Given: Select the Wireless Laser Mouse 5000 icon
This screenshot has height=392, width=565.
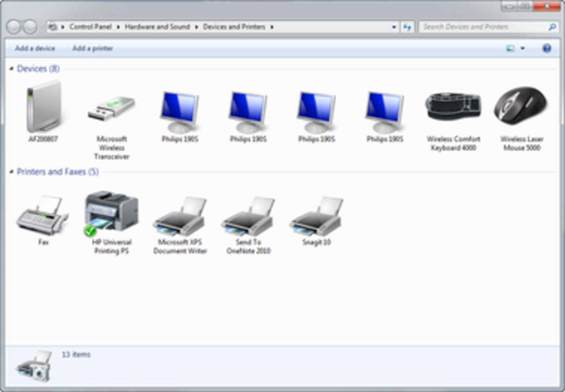Looking at the screenshot, I should [521, 106].
